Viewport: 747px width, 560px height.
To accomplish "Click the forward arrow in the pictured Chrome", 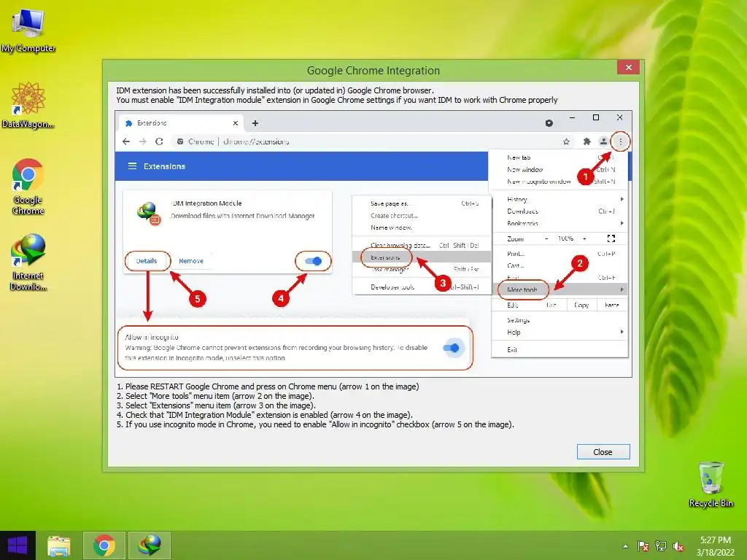I will [143, 141].
